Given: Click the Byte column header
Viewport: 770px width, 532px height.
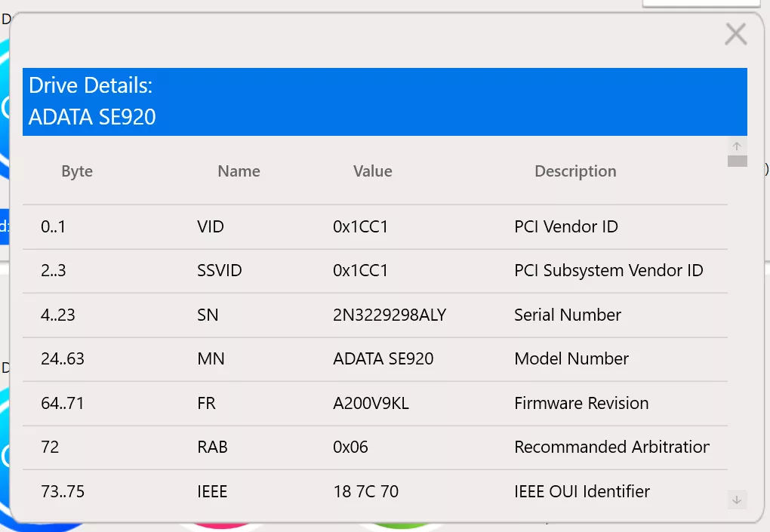Looking at the screenshot, I should 77,171.
